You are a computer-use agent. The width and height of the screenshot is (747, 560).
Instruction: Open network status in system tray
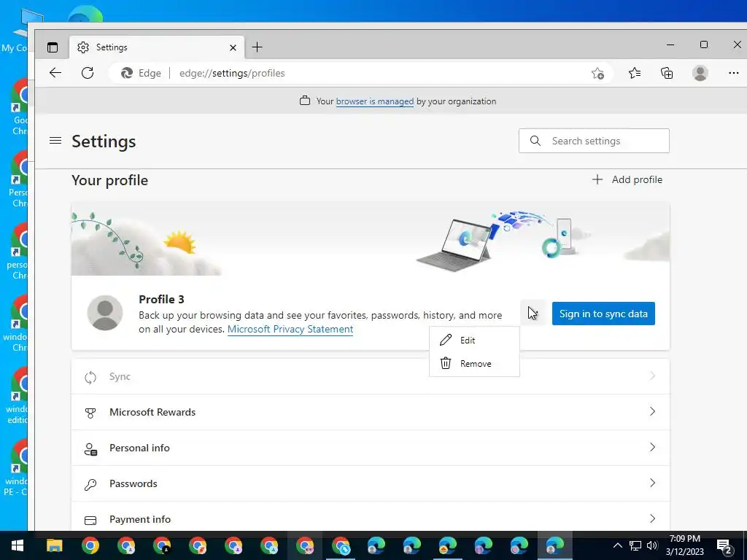[x=635, y=545]
